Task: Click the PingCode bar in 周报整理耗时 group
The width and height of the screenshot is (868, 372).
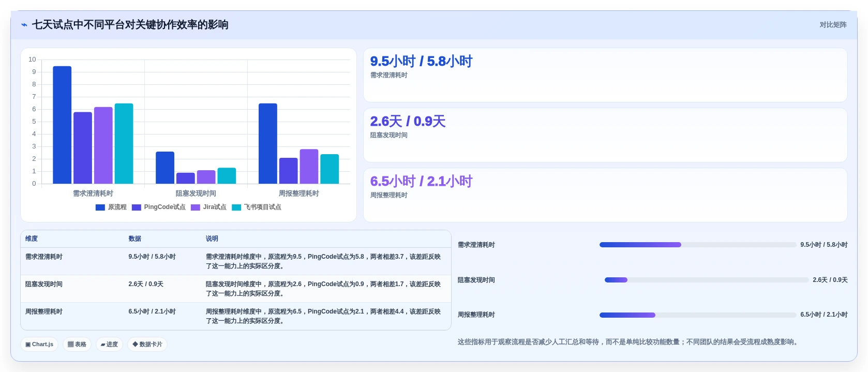Action: 289,171
